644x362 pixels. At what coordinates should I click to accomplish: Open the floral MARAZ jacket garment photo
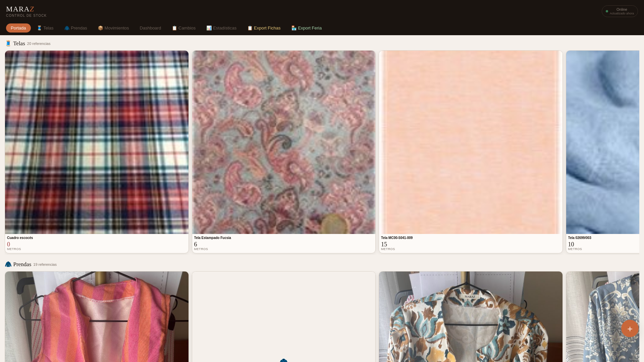tap(471, 317)
